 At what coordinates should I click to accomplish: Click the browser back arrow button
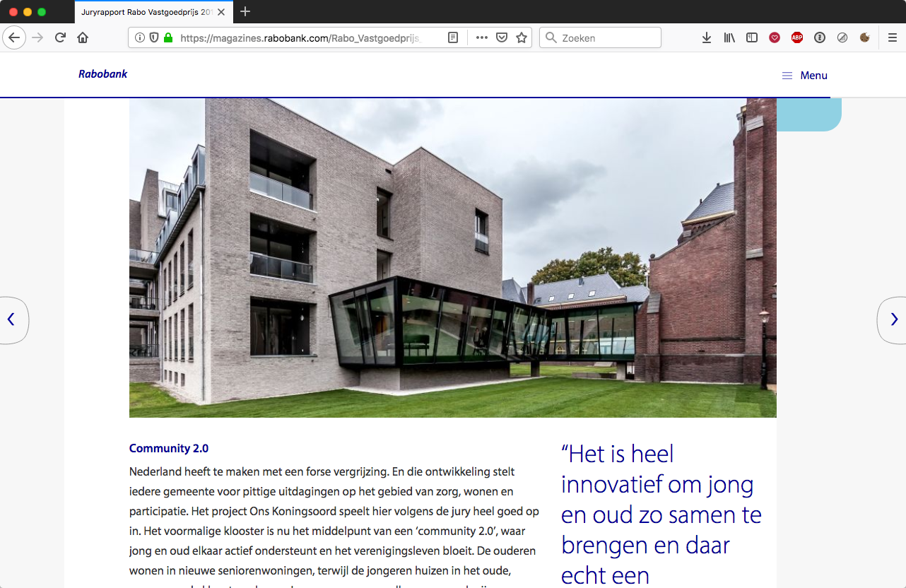pos(14,38)
